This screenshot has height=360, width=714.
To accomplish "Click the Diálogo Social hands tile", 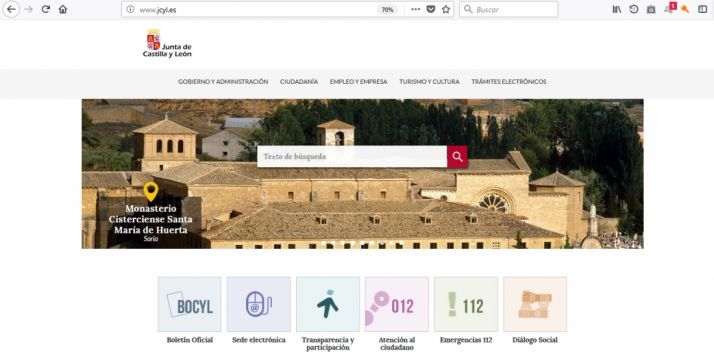I will tap(535, 304).
